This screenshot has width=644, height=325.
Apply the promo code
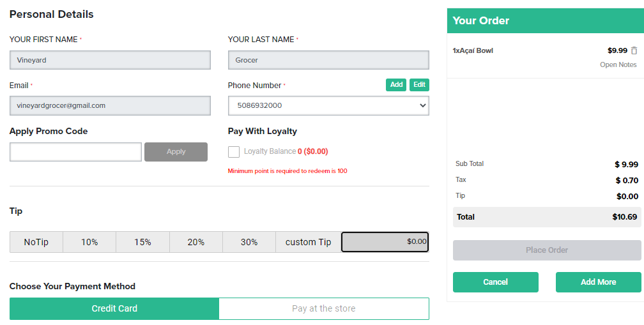click(x=176, y=152)
